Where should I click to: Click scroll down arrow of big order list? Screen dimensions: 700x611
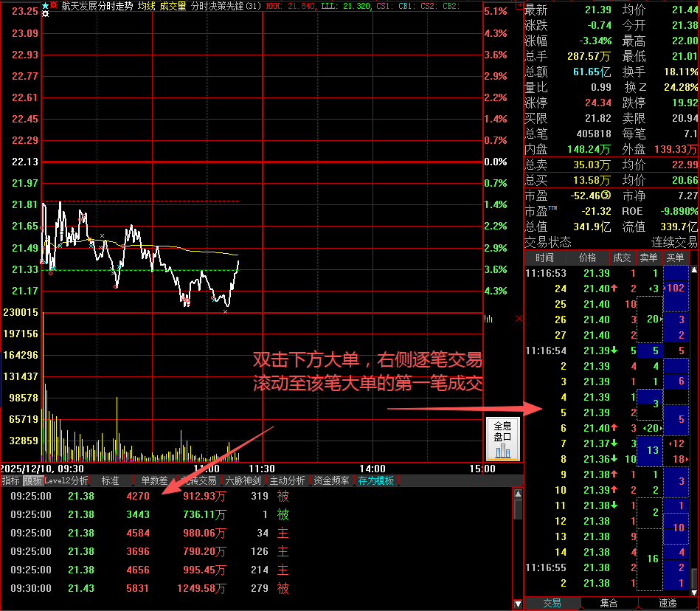pos(517,603)
